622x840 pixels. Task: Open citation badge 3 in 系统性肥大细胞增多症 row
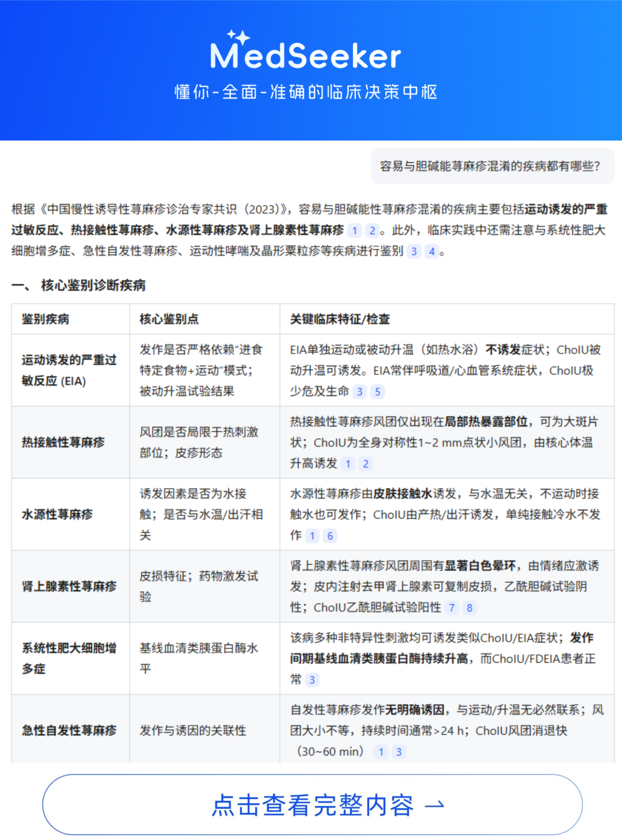point(312,680)
